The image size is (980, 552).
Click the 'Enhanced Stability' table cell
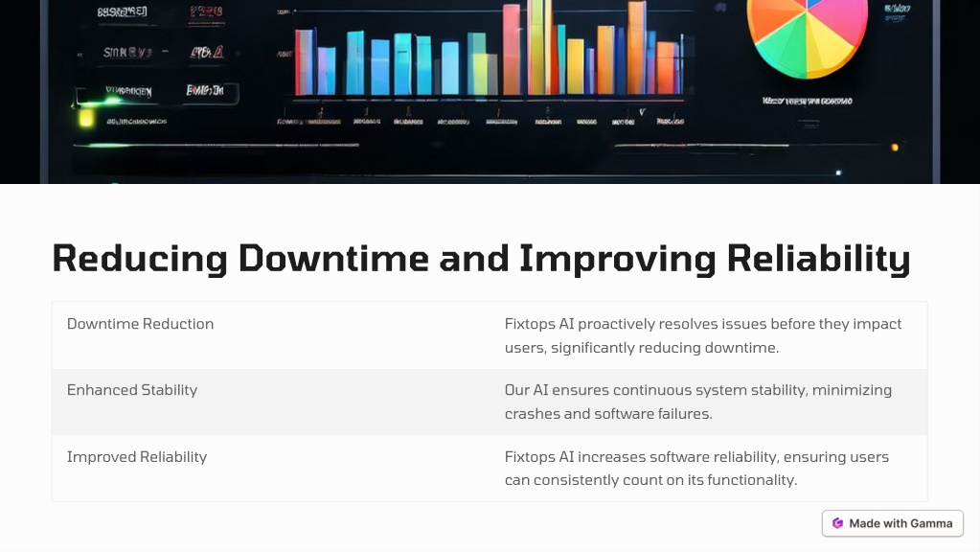pyautogui.click(x=270, y=402)
